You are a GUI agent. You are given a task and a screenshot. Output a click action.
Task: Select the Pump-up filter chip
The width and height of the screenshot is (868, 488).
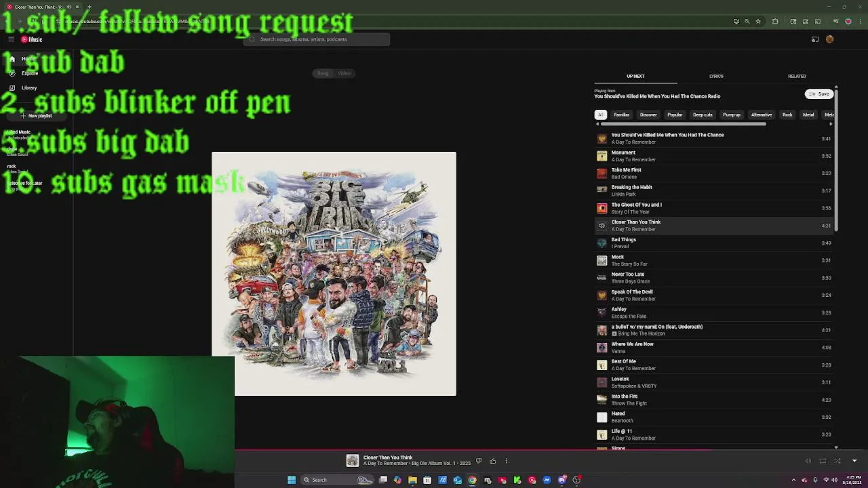[x=732, y=115]
